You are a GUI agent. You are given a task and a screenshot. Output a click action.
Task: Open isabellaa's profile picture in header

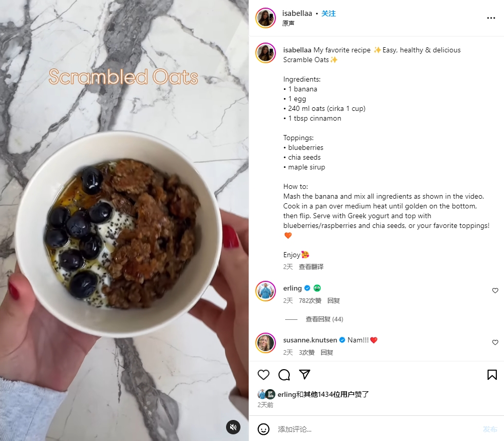pos(266,18)
